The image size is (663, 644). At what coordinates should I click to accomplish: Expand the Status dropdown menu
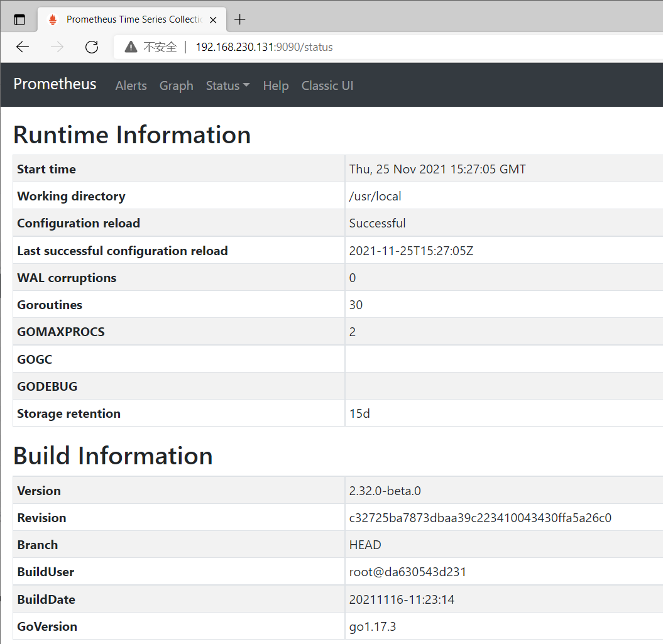[x=228, y=86]
